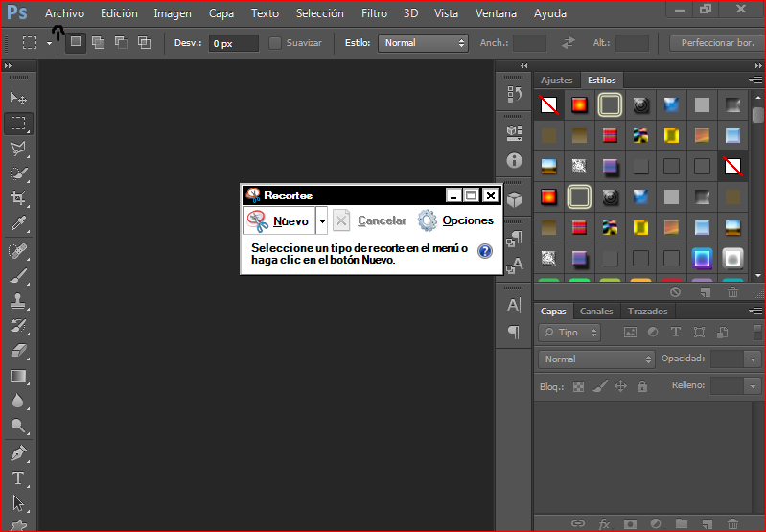Select the History Brush tool
The height and width of the screenshot is (532, 766).
point(18,325)
